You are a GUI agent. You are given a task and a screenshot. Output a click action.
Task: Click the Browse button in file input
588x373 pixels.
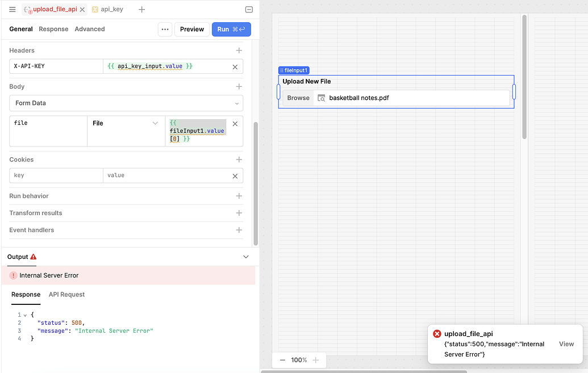(298, 98)
